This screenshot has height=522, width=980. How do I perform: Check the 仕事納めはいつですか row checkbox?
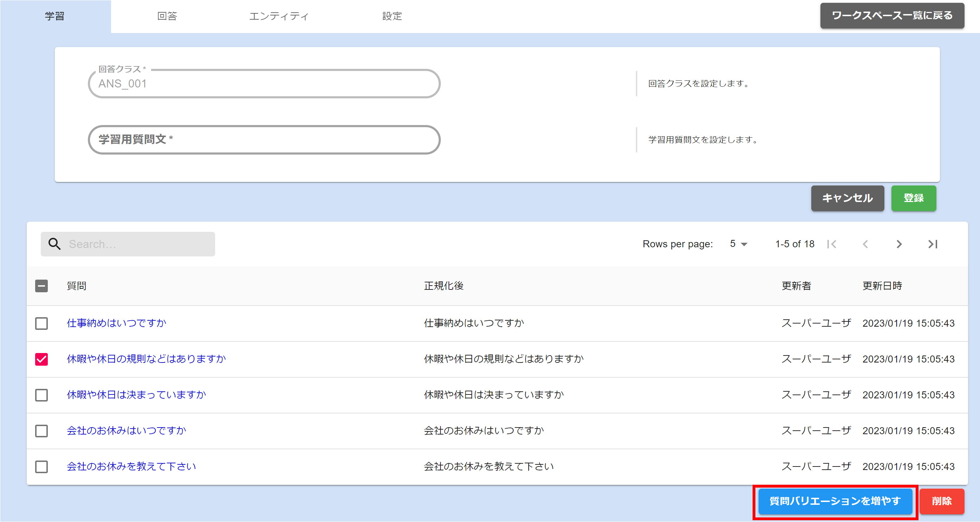(41, 323)
